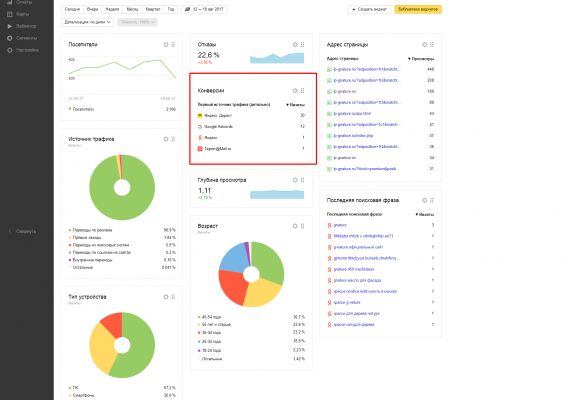The image size is (567, 400).
Task: Click the Глубина просмотра sparkline chart
Action: 277,194
